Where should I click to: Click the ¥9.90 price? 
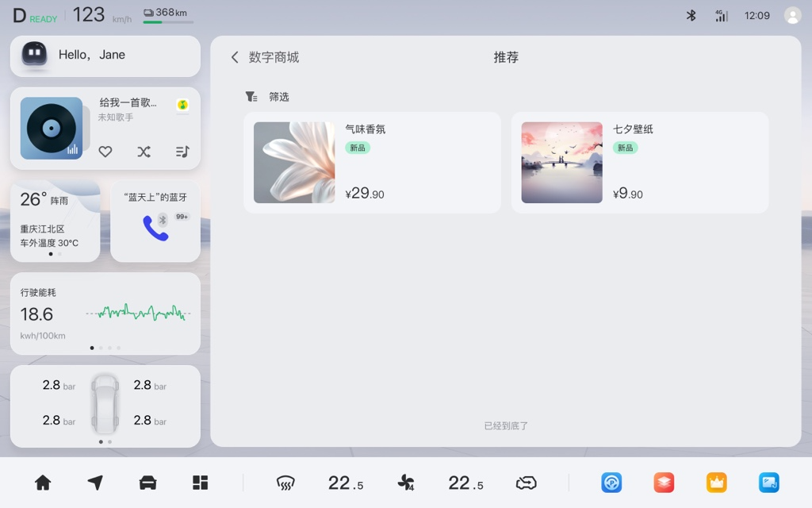coord(628,194)
